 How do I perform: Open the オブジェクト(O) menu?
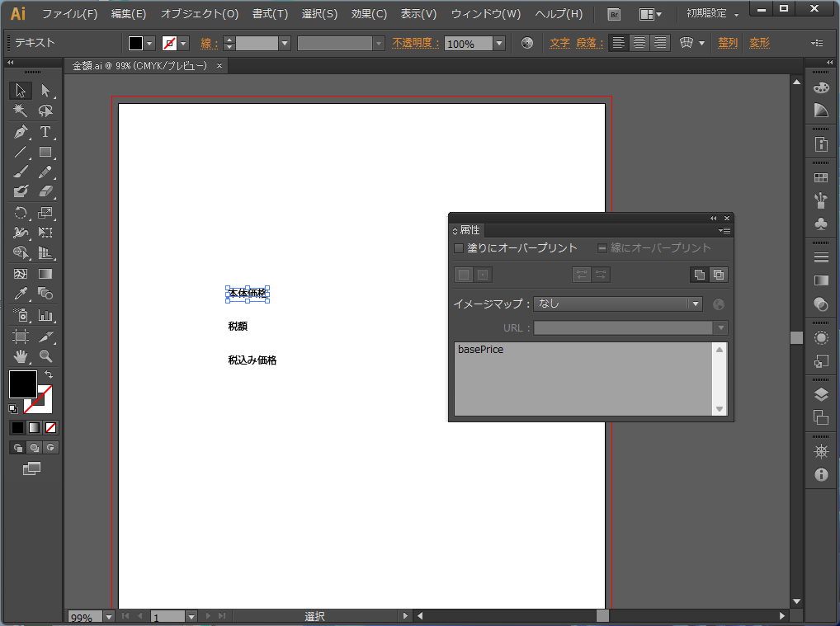[x=199, y=14]
